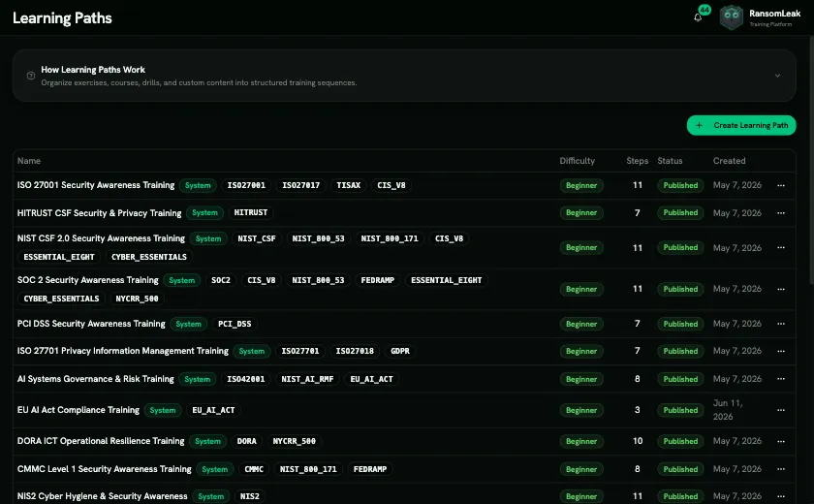This screenshot has height=504, width=814.
Task: Click the SOC2 framework tag
Action: tap(221, 280)
